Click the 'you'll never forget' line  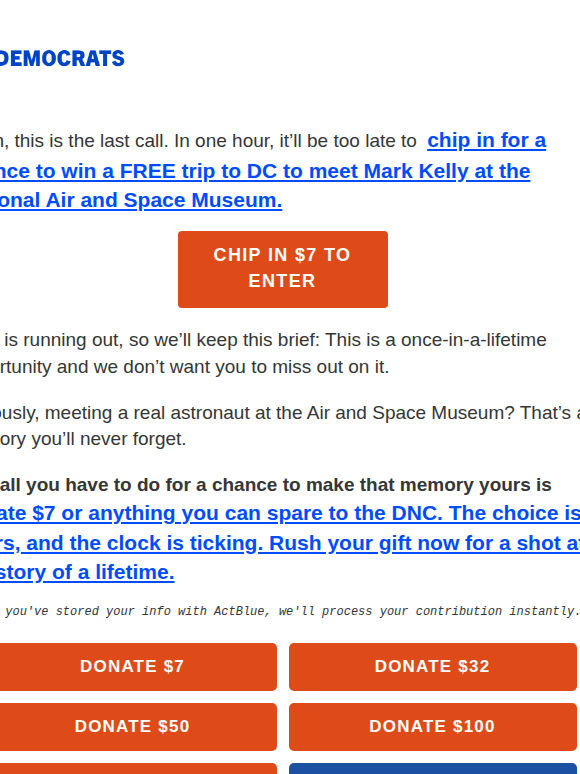coord(93,439)
